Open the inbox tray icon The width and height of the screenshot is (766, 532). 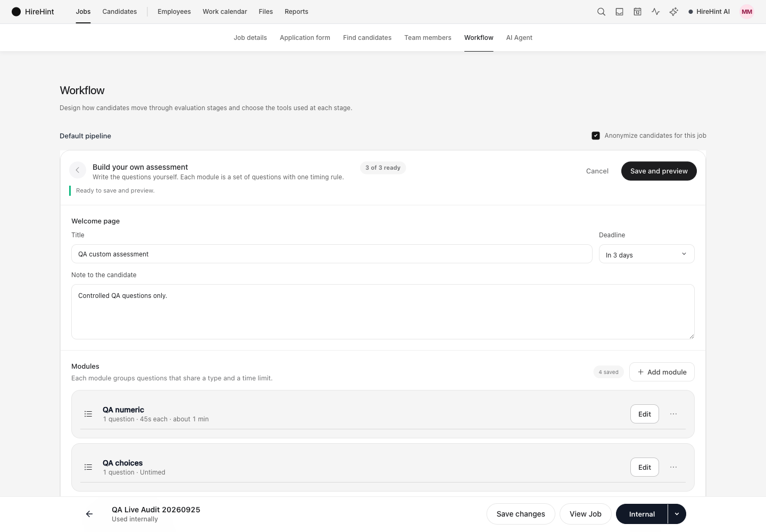[619, 12]
